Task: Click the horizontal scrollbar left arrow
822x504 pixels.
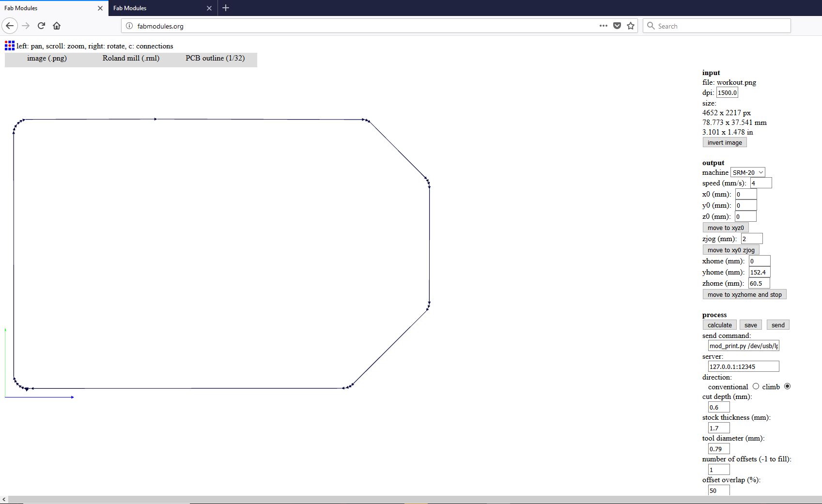Action: (4, 500)
